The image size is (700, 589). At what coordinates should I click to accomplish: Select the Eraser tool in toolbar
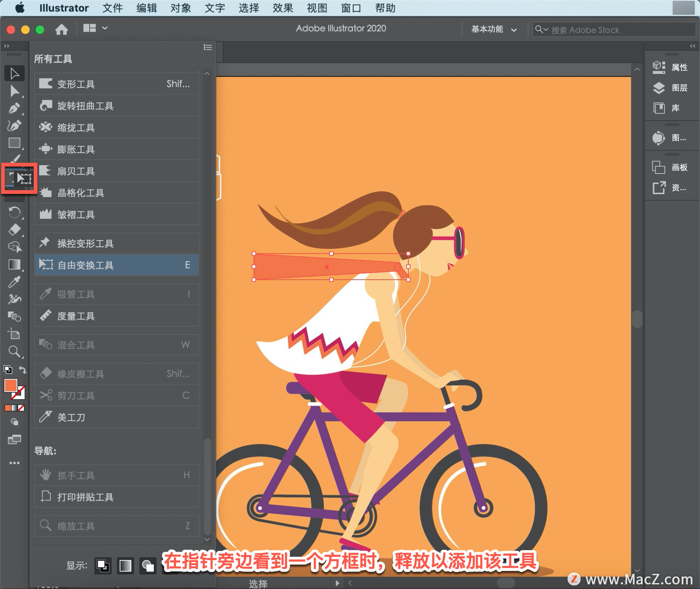pos(14,229)
